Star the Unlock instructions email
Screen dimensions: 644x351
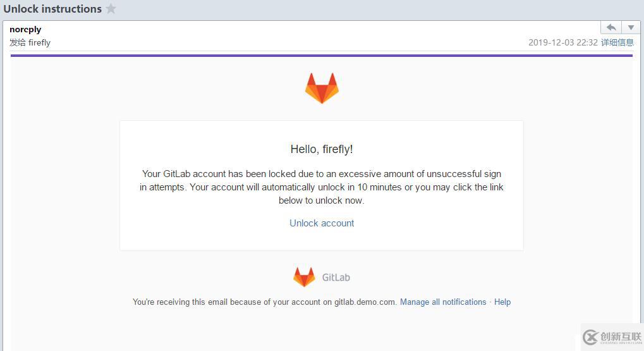click(x=111, y=9)
